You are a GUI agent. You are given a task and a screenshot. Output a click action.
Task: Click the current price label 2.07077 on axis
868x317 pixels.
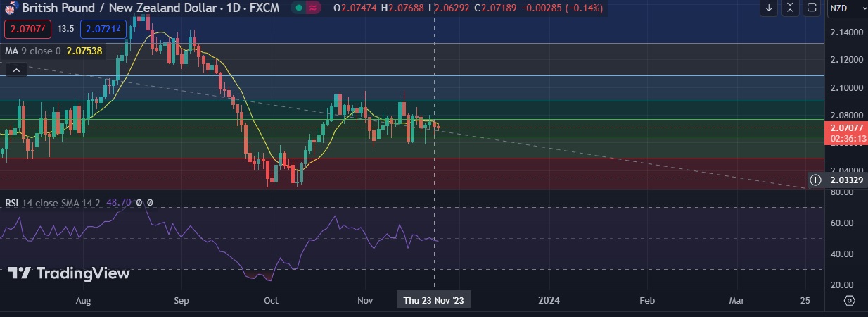(x=847, y=128)
